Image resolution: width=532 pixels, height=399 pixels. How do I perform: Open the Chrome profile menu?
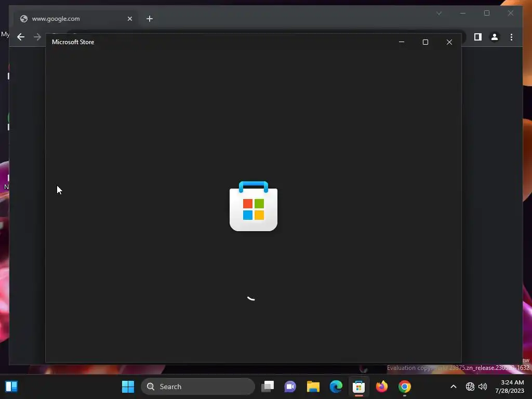495,37
